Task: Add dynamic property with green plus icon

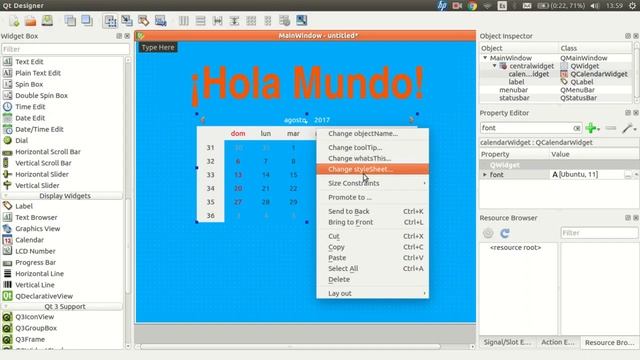Action: (592, 128)
